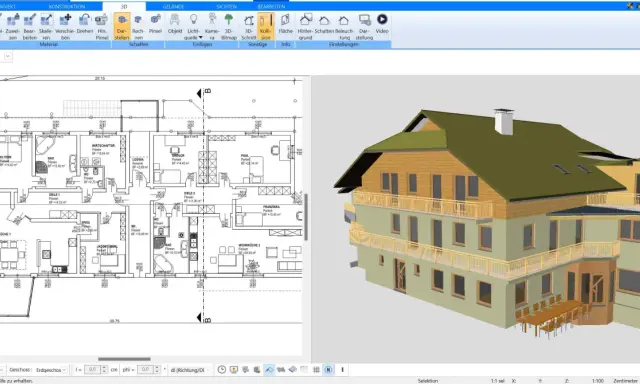Open Beleuchtung settings
The height and width of the screenshot is (384, 640).
click(x=344, y=27)
